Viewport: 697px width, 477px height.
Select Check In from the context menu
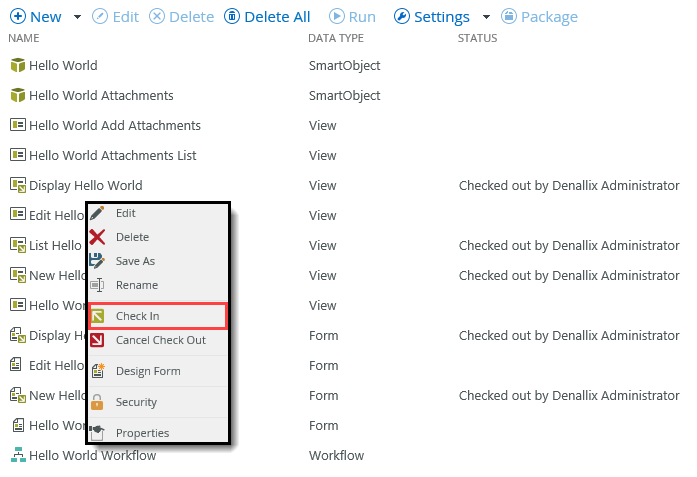point(137,316)
